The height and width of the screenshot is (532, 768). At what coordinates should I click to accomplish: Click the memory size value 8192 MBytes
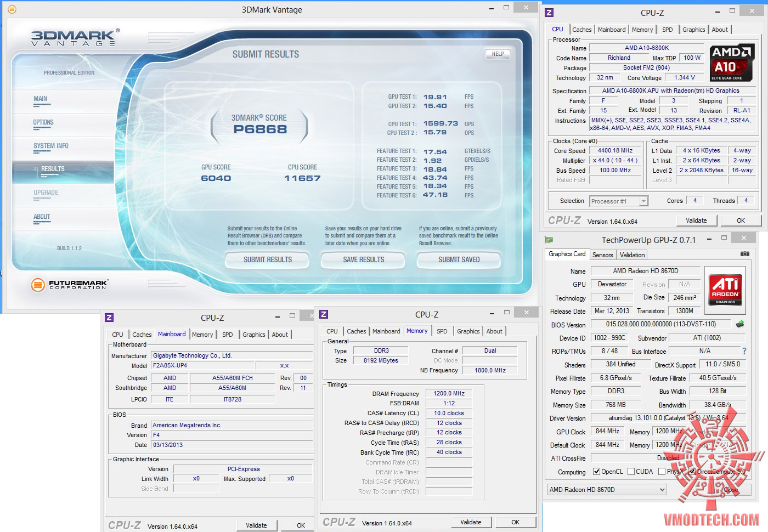coord(381,361)
